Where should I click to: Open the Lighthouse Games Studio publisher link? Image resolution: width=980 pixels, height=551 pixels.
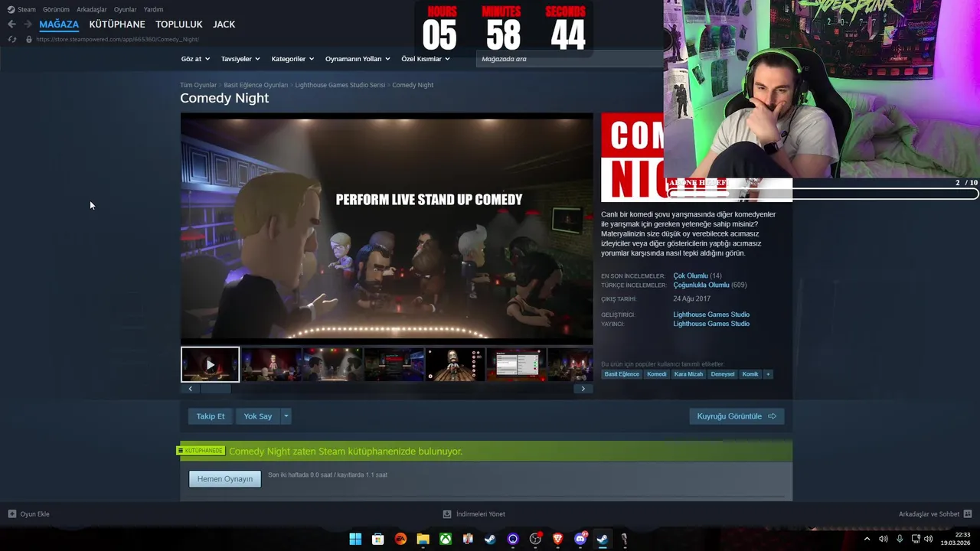click(711, 324)
